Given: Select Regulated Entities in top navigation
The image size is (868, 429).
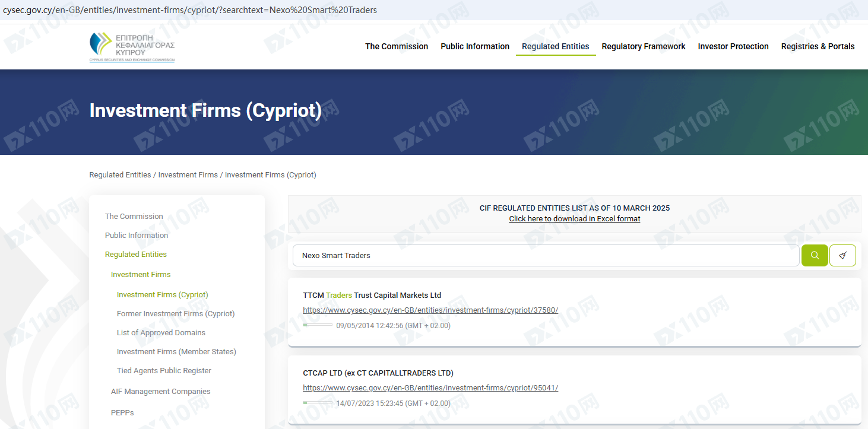Looking at the screenshot, I should point(555,46).
